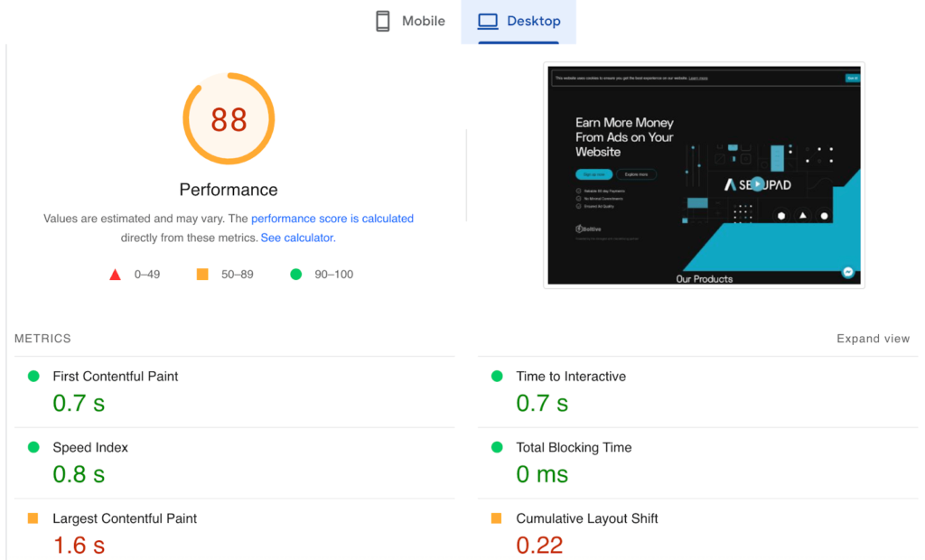The image size is (925, 560).
Task: Click the green dot beside Speed Index
Action: point(33,447)
